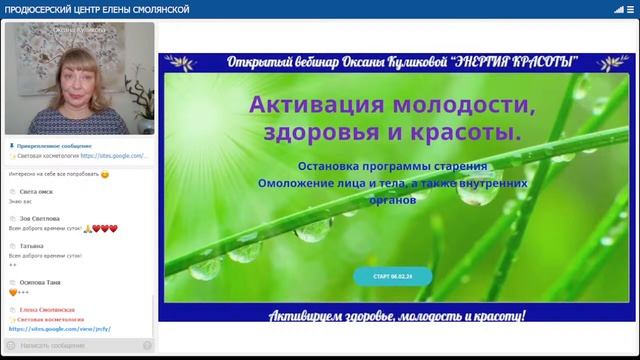Click the reply icon beside Осипова Таня
The image size is (640, 360).
(x=12, y=282)
